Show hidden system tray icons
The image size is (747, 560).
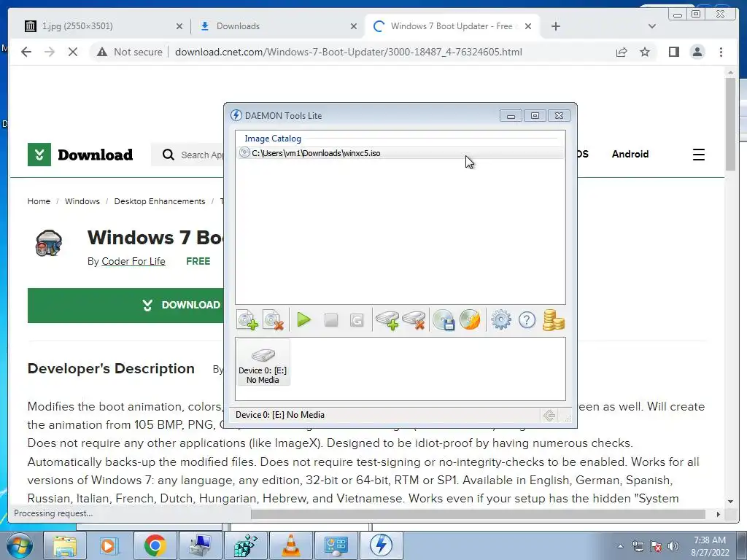click(620, 546)
